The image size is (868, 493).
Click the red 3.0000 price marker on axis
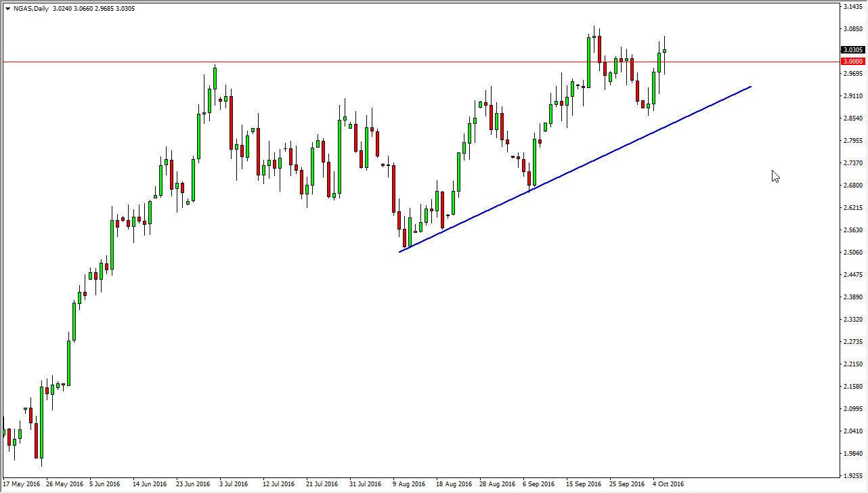tap(852, 61)
